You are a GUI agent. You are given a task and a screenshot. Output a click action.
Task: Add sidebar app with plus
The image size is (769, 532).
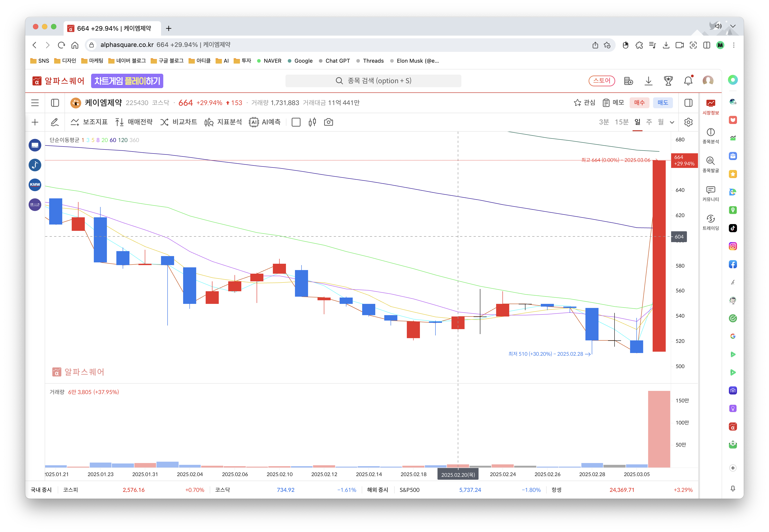(x=733, y=468)
